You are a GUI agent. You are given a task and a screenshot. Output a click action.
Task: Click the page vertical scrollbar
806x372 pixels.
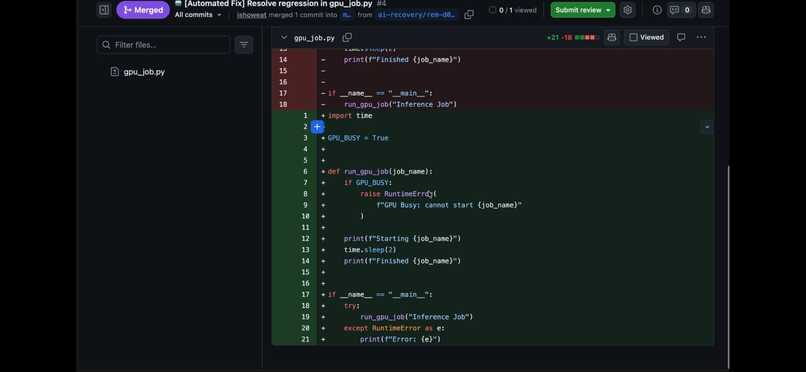coord(728,267)
